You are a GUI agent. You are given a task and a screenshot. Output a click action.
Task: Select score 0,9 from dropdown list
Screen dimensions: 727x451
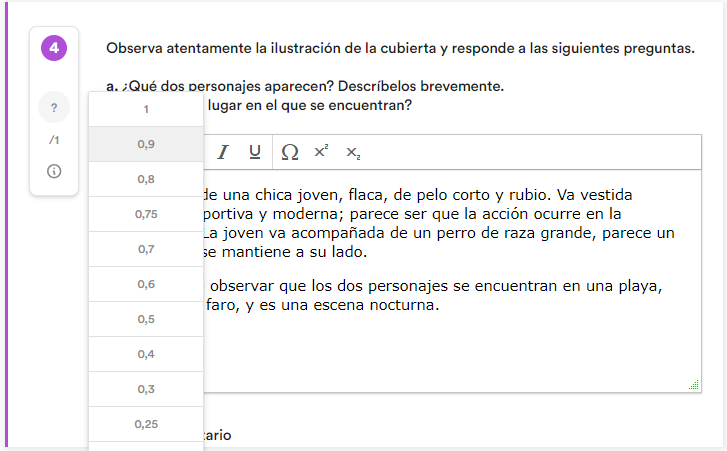click(x=146, y=144)
